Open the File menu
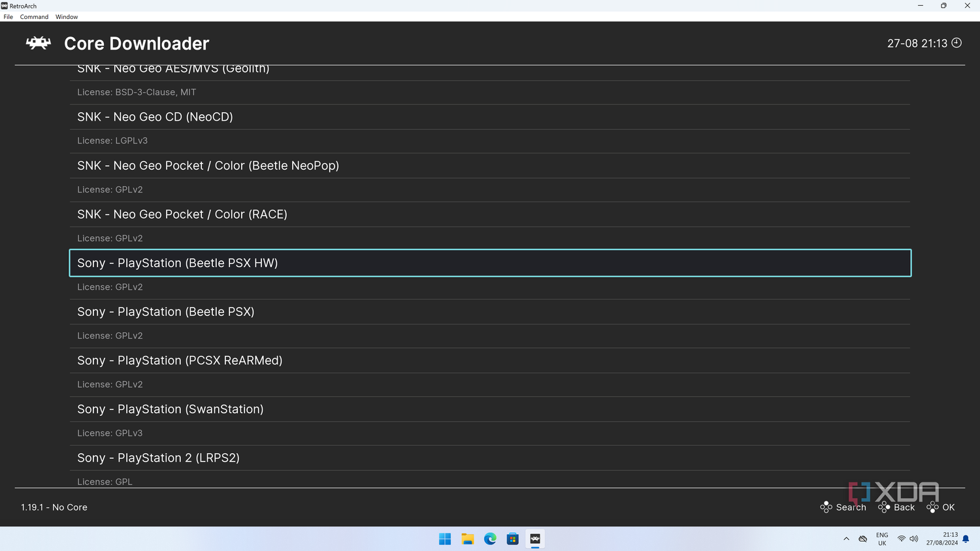The height and width of the screenshot is (551, 980). pos(8,17)
